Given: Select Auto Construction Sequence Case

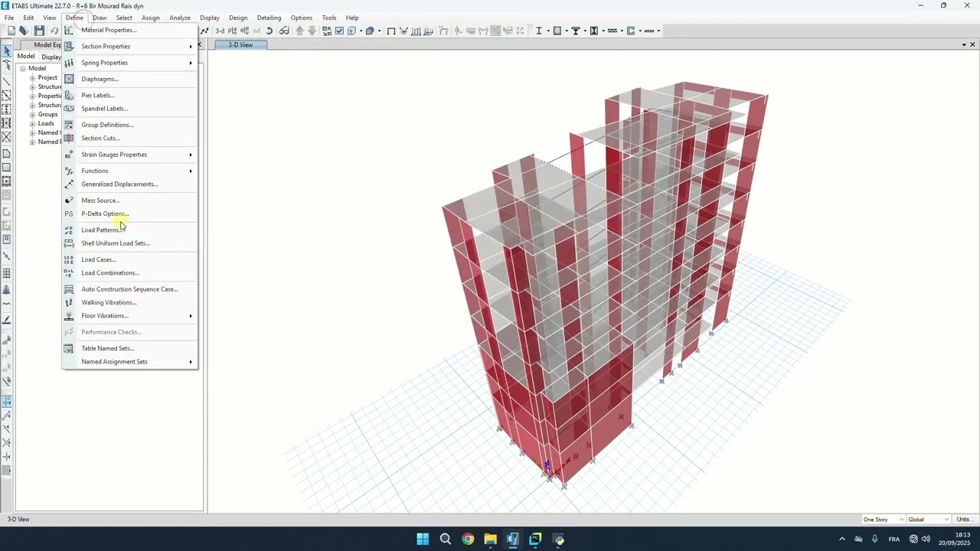Looking at the screenshot, I should point(129,289).
